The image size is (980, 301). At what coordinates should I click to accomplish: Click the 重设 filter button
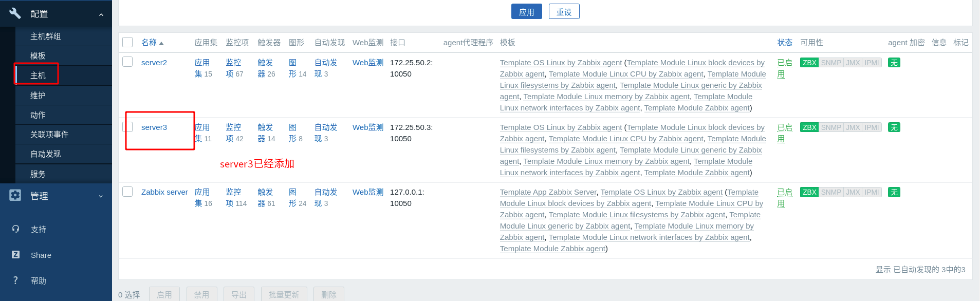pyautogui.click(x=564, y=12)
